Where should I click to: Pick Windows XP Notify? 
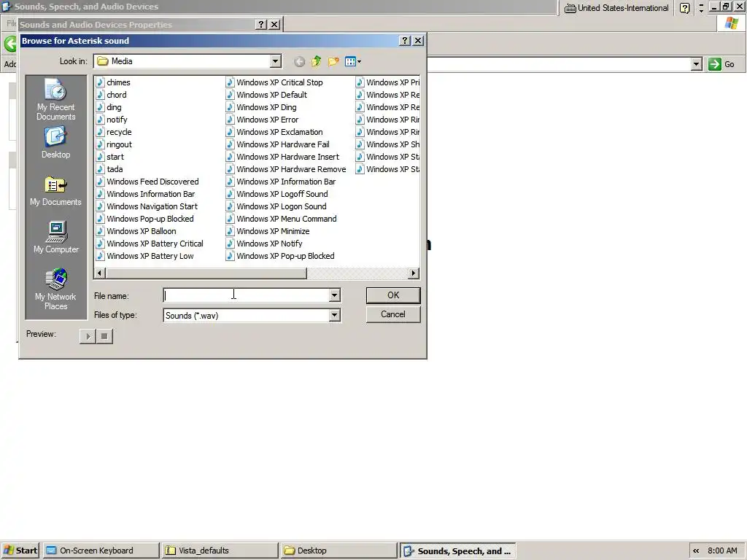264,244
